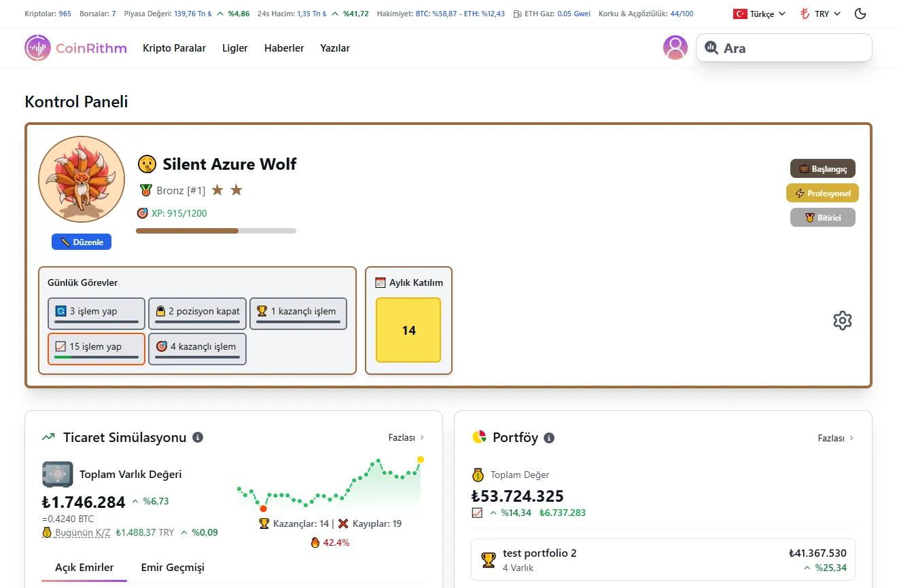
Task: Open the Haberler menu item
Action: (x=284, y=48)
